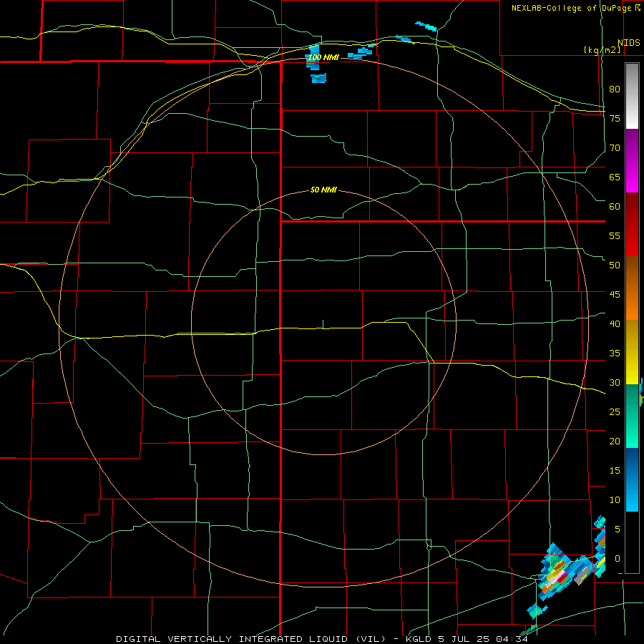Click the 25 value on color scale
This screenshot has height=644, width=644.
[x=615, y=412]
